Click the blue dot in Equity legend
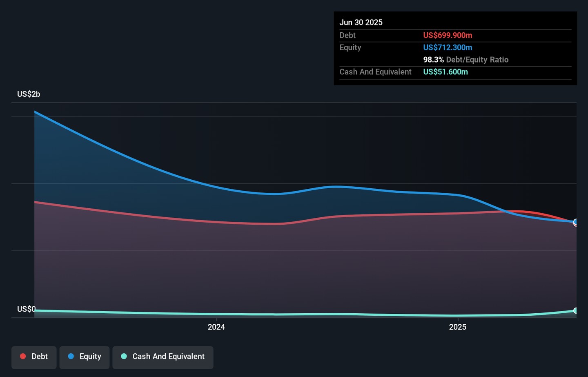 tap(71, 357)
